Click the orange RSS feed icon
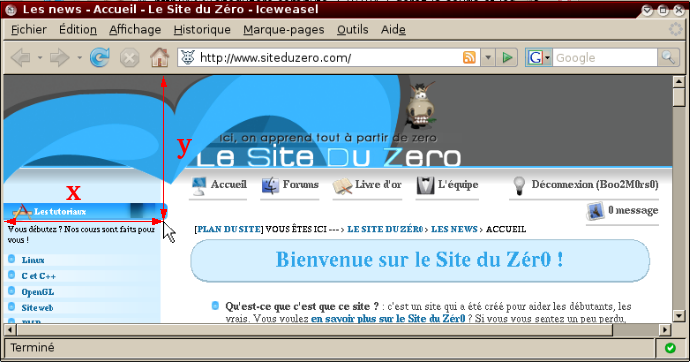691x362 pixels. (469, 58)
